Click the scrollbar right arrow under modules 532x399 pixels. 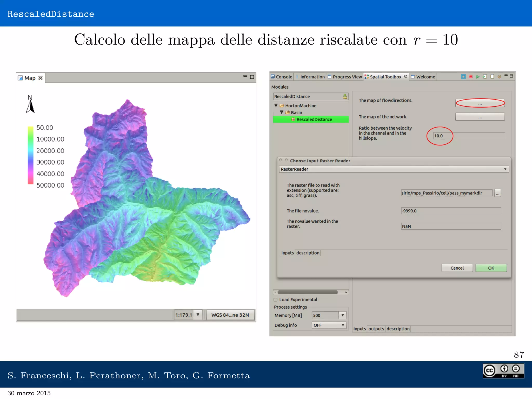[346, 292]
